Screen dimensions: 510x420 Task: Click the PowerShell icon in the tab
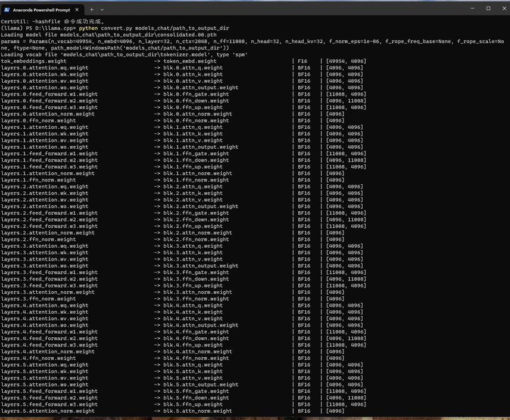(7, 10)
